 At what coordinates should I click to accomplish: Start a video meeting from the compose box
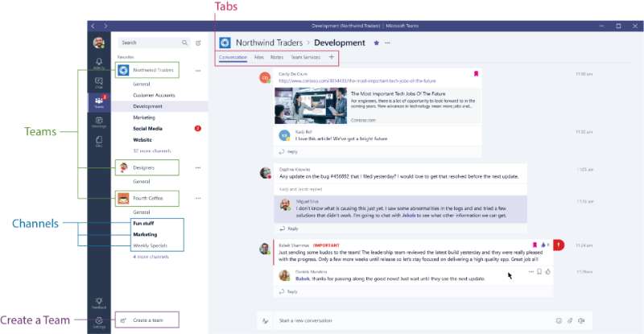[x=581, y=320]
